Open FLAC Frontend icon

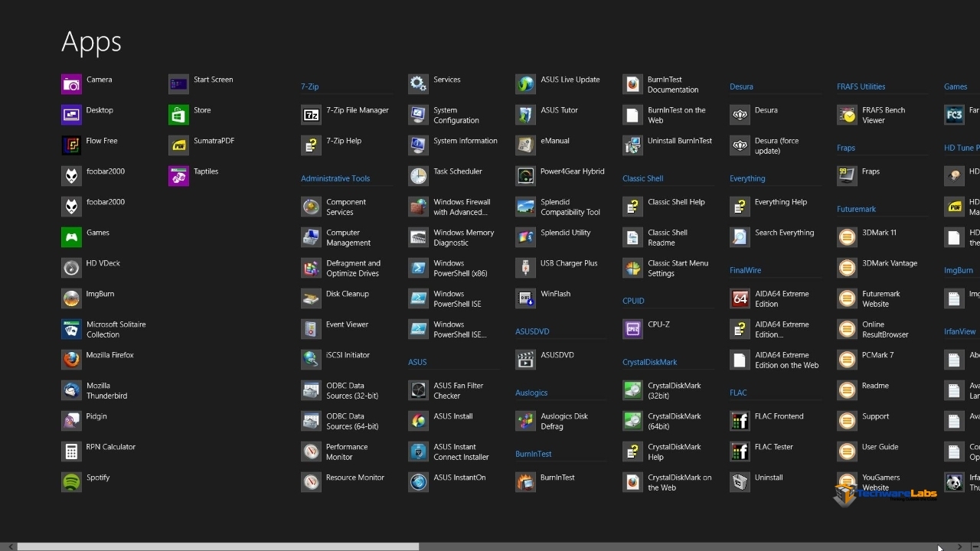pyautogui.click(x=740, y=421)
